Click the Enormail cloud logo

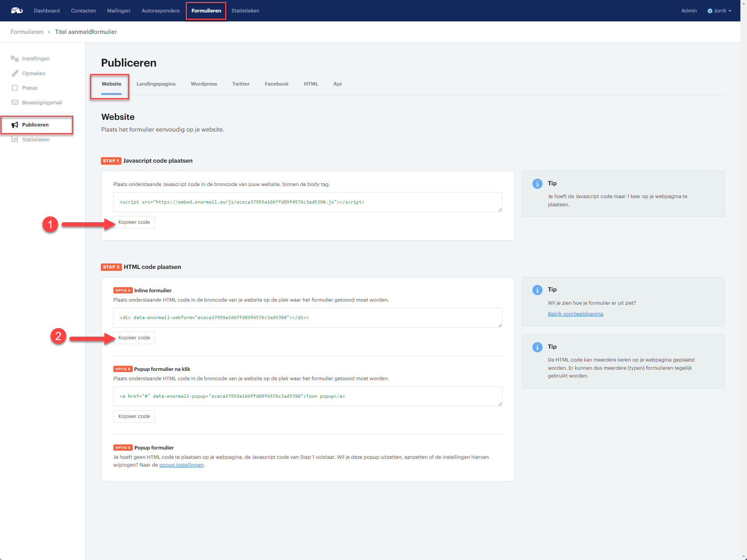17,11
